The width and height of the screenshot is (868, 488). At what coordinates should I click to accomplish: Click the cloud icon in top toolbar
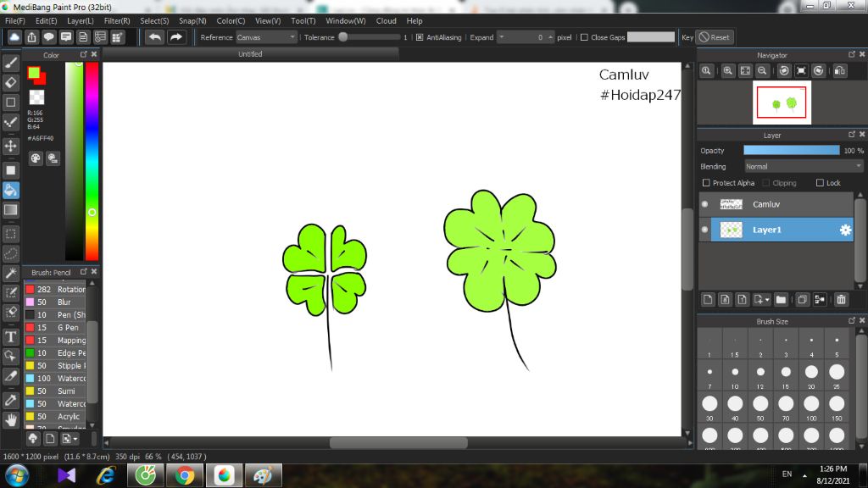pyautogui.click(x=14, y=37)
